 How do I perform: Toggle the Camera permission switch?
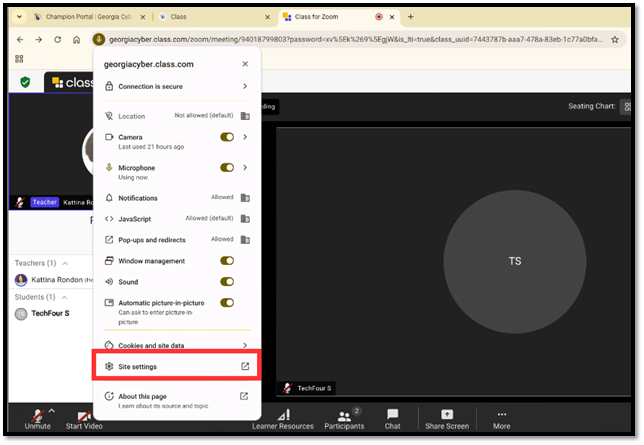click(x=227, y=137)
